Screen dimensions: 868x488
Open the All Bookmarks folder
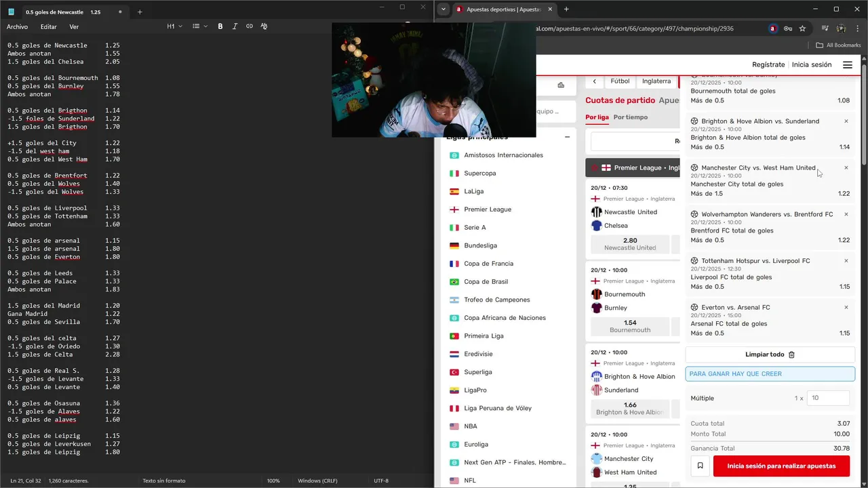pyautogui.click(x=838, y=45)
